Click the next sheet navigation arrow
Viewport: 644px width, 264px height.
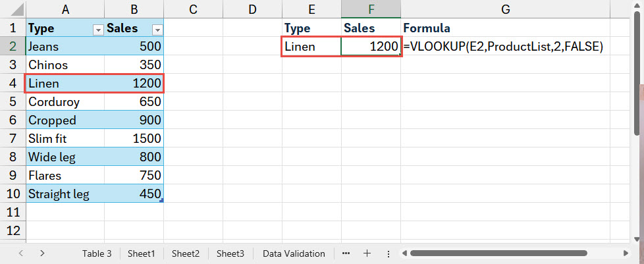pos(42,253)
